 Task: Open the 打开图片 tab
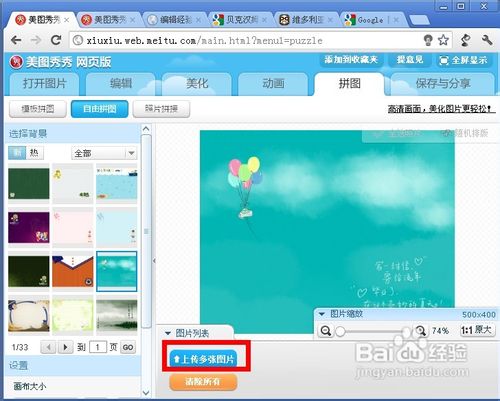(x=45, y=84)
